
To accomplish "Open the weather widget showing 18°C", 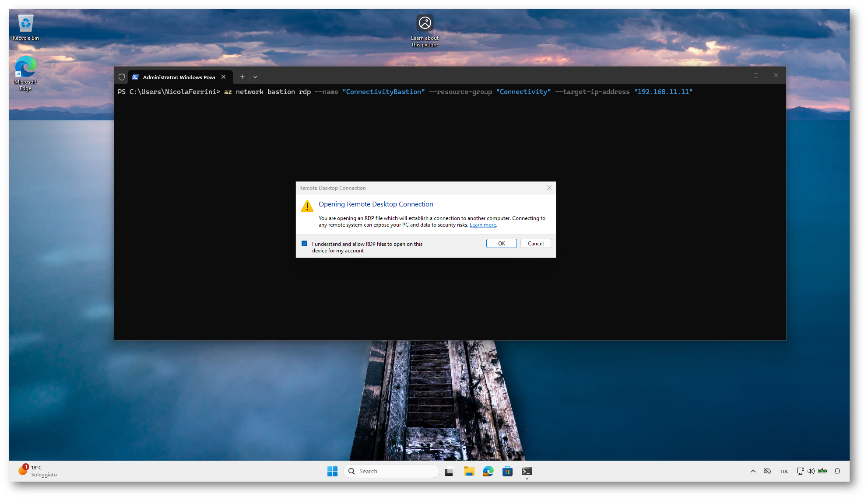I will click(x=37, y=471).
